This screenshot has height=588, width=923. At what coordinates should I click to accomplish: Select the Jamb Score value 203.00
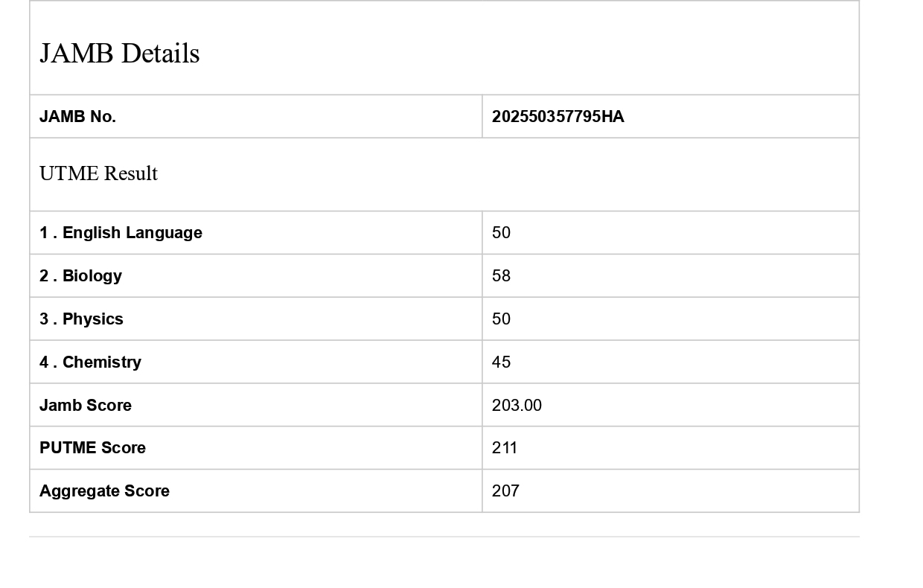click(x=517, y=406)
